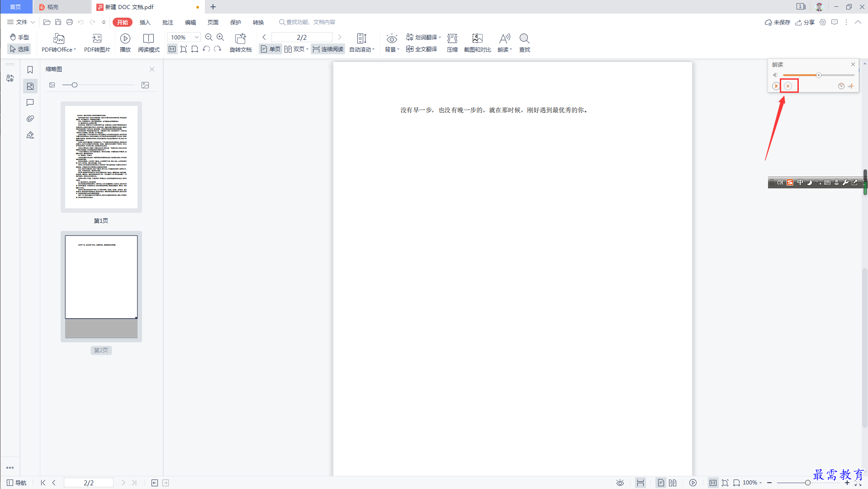The width and height of the screenshot is (868, 489).
Task: Toggle fit width view in toolbar
Action: pos(195,49)
